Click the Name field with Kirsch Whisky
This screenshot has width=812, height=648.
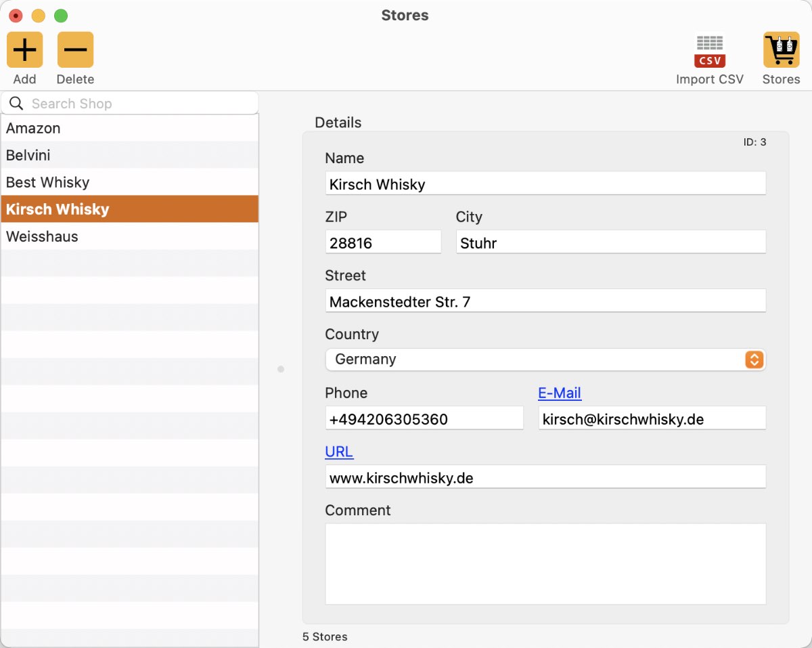pos(545,183)
